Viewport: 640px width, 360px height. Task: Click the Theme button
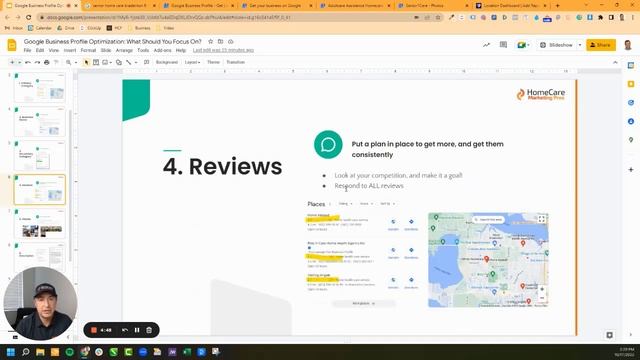tap(213, 62)
